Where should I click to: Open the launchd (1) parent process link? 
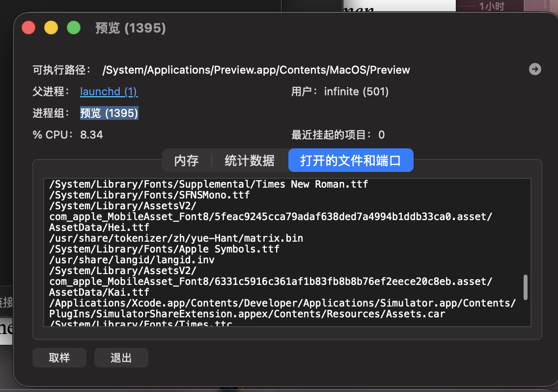pos(109,91)
